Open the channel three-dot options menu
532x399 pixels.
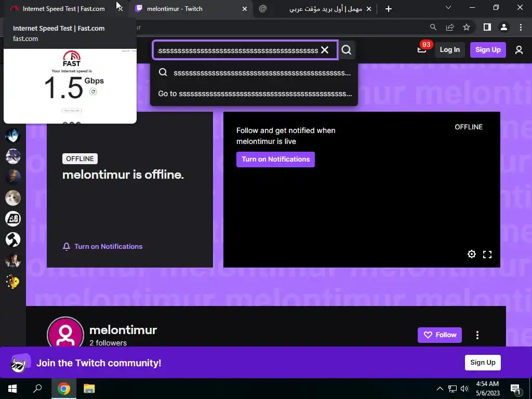[477, 335]
